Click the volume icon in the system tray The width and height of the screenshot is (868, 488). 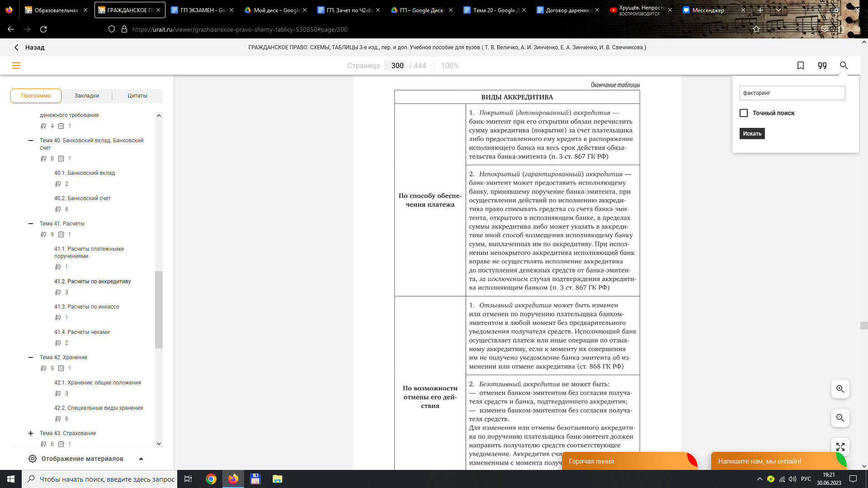[793, 479]
